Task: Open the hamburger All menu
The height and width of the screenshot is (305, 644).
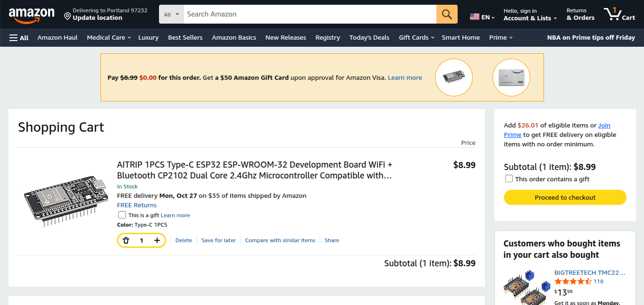Action: coord(19,38)
